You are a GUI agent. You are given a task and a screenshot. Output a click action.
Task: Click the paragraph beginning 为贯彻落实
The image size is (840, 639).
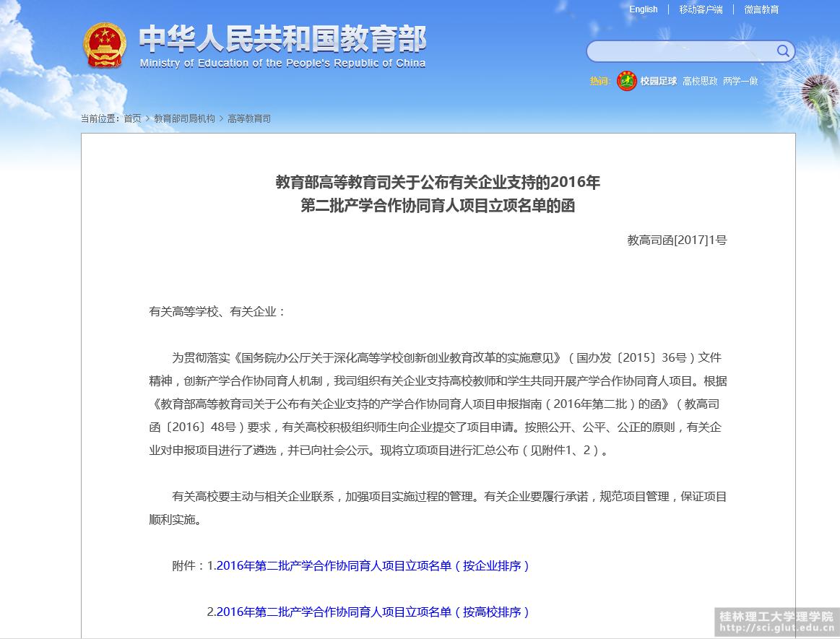coord(438,404)
